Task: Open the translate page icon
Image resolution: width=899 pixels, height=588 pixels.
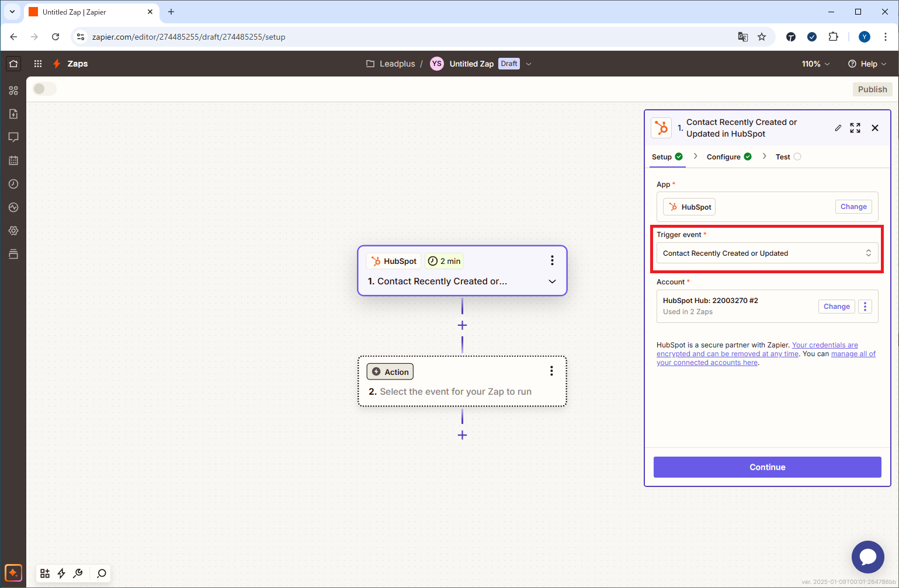Action: pos(743,37)
